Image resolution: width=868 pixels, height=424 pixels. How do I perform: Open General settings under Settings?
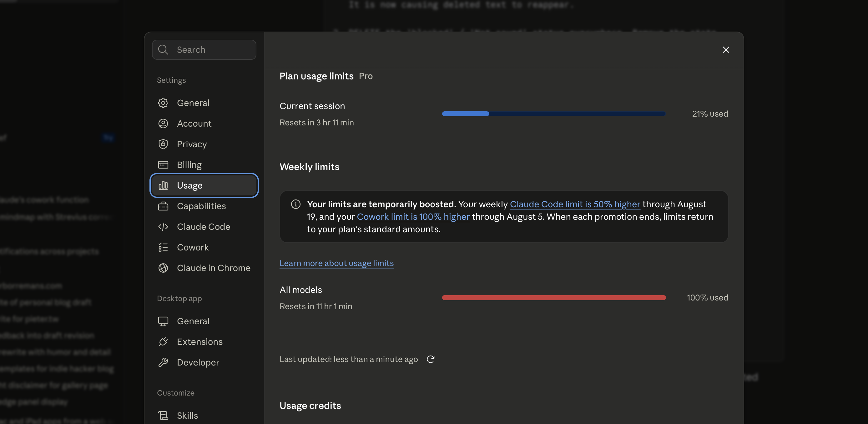point(204,103)
